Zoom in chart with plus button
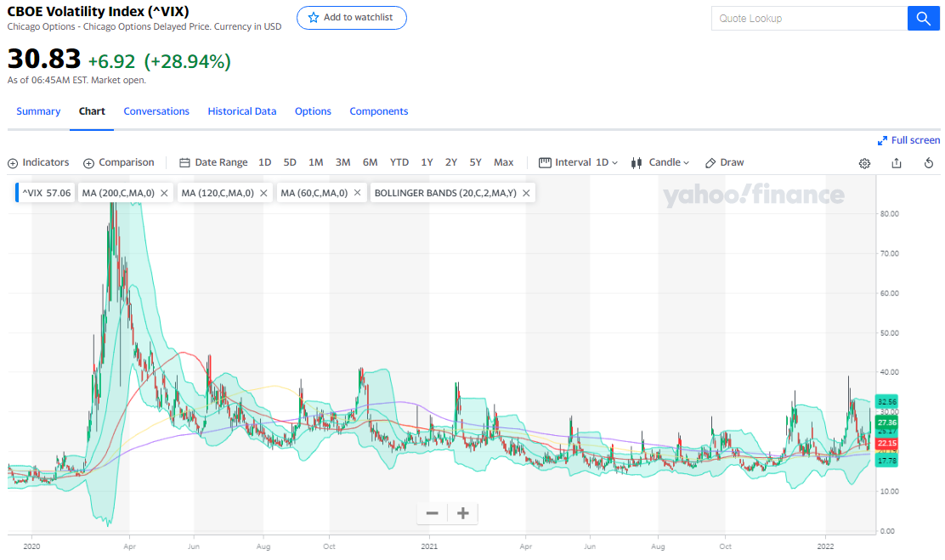 coord(463,513)
